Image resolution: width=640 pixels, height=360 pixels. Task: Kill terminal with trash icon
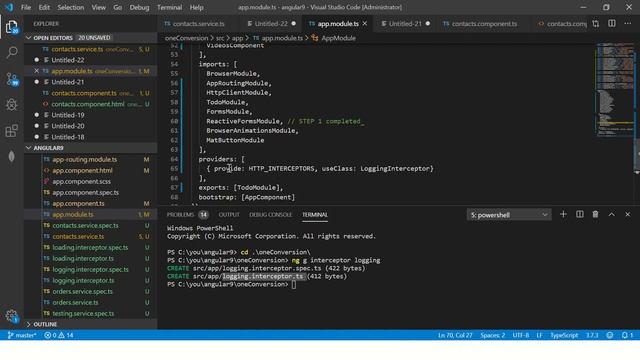pyautogui.click(x=595, y=214)
